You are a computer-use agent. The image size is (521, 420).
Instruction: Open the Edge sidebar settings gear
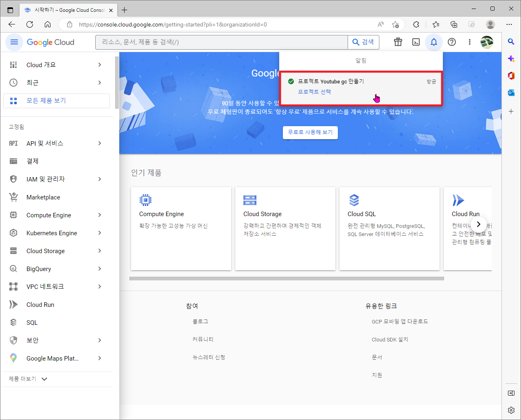click(511, 410)
